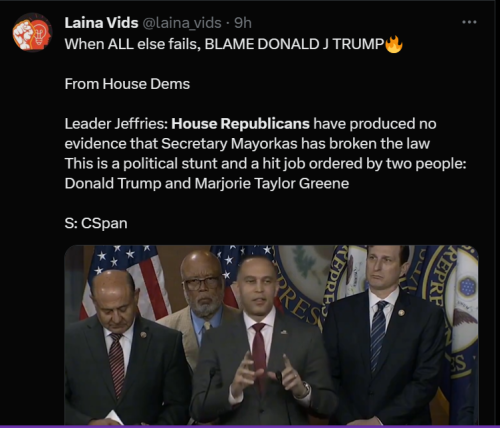Click the S: CSpan source line

coord(96,223)
